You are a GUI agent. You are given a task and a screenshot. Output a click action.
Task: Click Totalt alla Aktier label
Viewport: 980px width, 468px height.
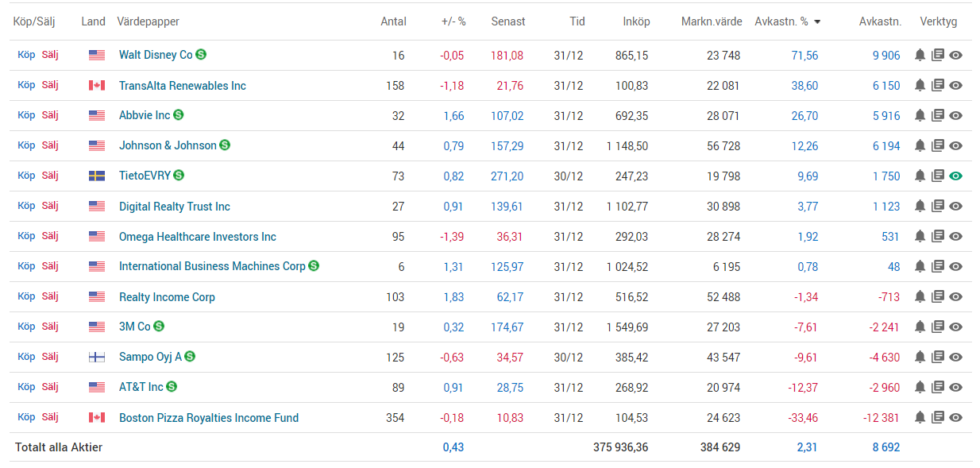[59, 447]
